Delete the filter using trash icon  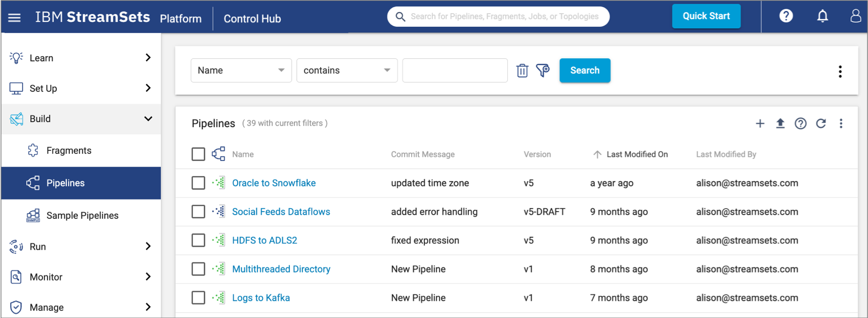[522, 70]
